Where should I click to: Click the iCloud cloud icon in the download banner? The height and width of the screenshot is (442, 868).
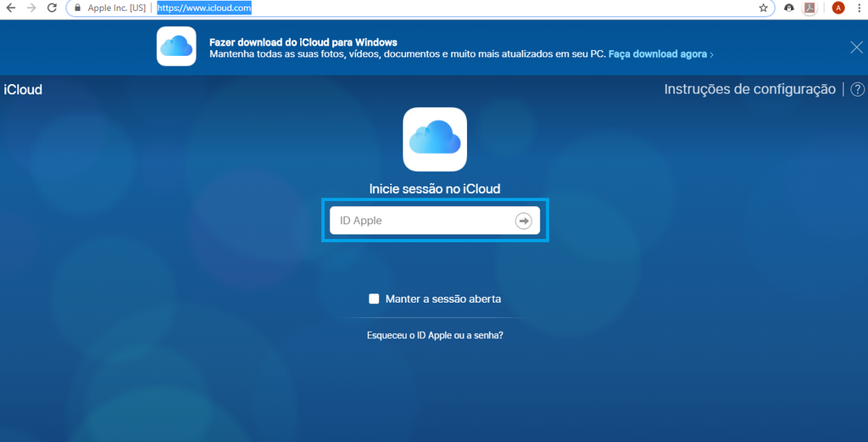176,47
